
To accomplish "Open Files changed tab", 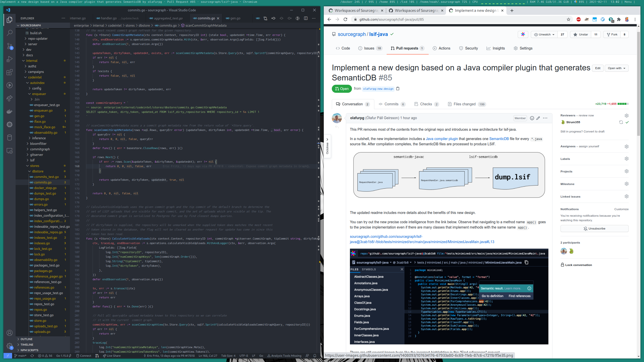I will click(x=467, y=104).
